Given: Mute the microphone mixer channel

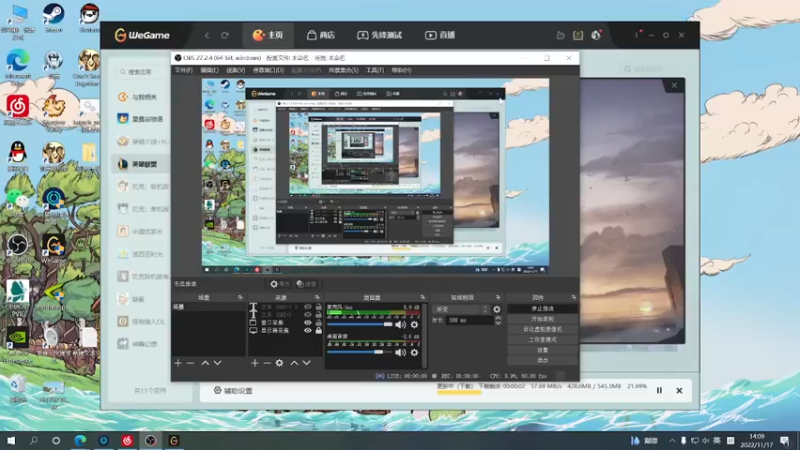Looking at the screenshot, I should click(401, 324).
